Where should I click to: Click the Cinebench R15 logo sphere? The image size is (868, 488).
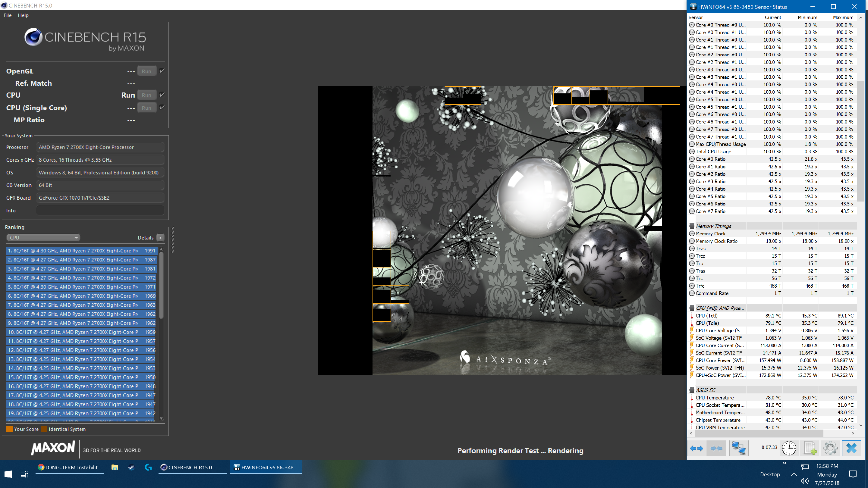(33, 37)
